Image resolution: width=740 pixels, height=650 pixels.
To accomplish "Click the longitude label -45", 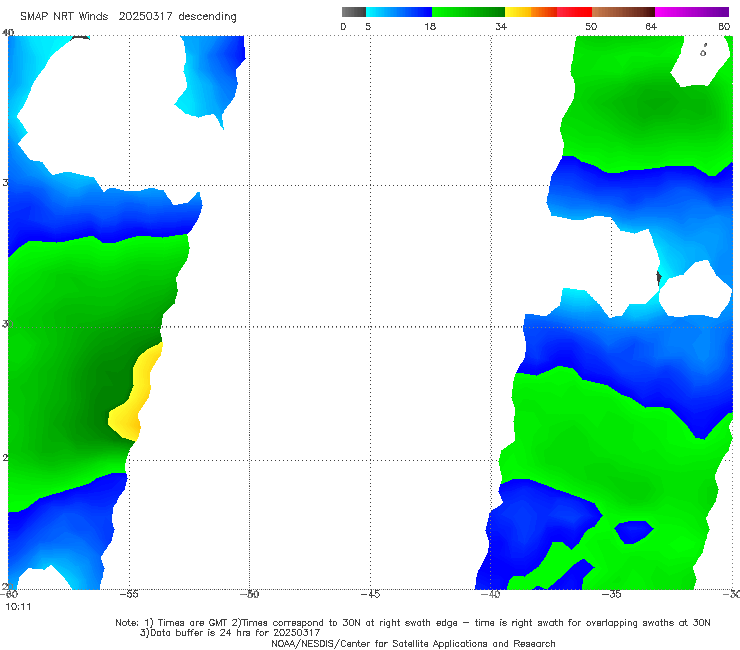I will point(370,594).
